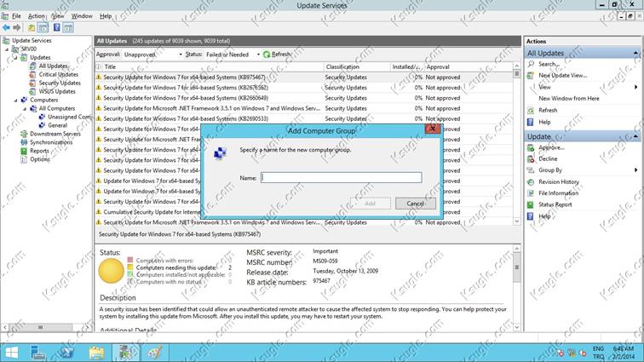Select the General computer group
Screen dimensions: 644x362
pos(57,125)
